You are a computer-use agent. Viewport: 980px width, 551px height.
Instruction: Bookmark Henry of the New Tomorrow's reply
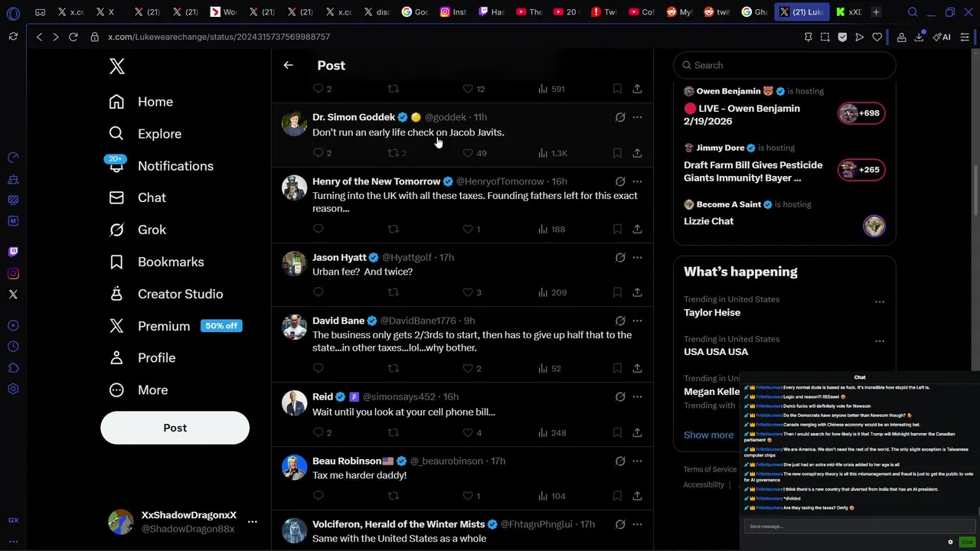617,229
